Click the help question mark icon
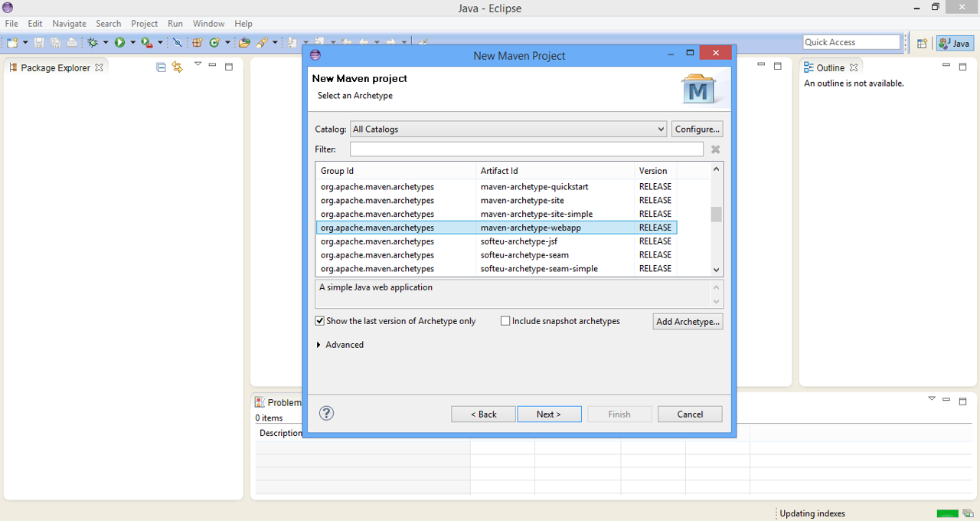Screen dimensions: 980x521 (x=327, y=413)
